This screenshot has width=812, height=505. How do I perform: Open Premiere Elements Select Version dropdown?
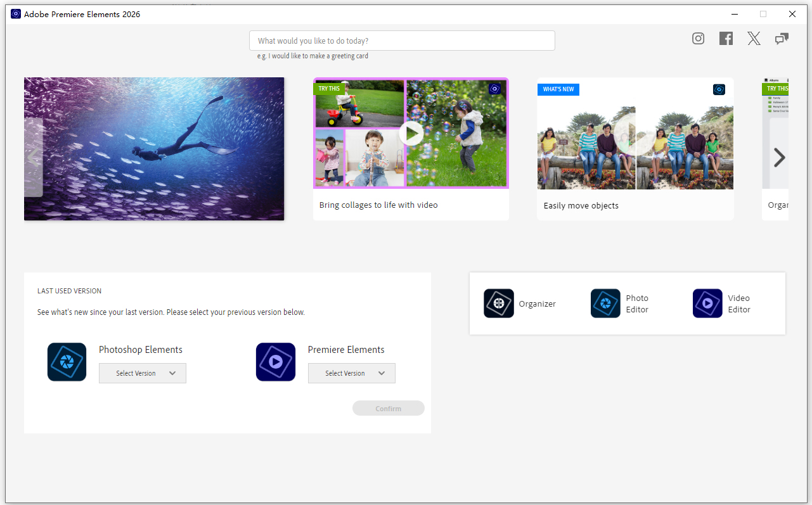point(352,373)
